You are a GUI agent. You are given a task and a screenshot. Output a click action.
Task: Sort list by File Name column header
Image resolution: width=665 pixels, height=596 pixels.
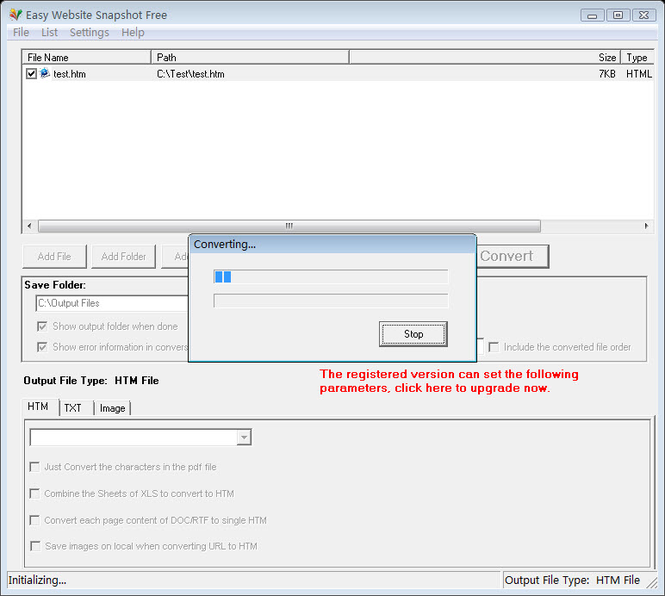(86, 58)
